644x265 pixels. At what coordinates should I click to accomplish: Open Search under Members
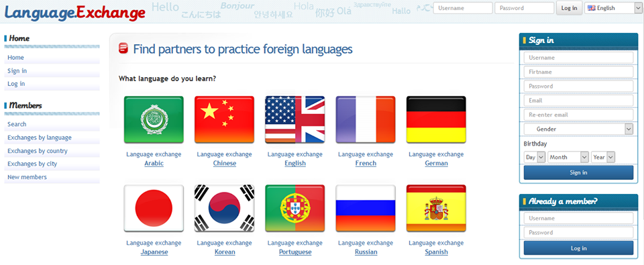point(17,124)
